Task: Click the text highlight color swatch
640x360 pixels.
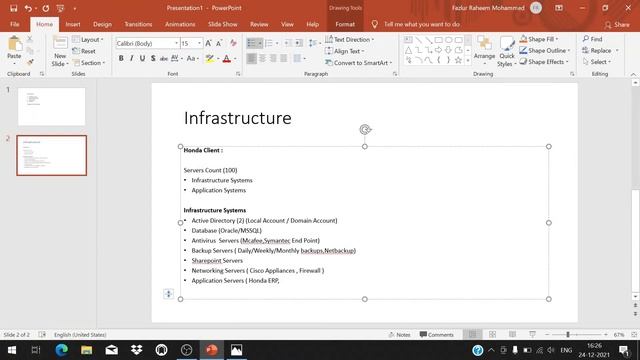Action: [210, 59]
